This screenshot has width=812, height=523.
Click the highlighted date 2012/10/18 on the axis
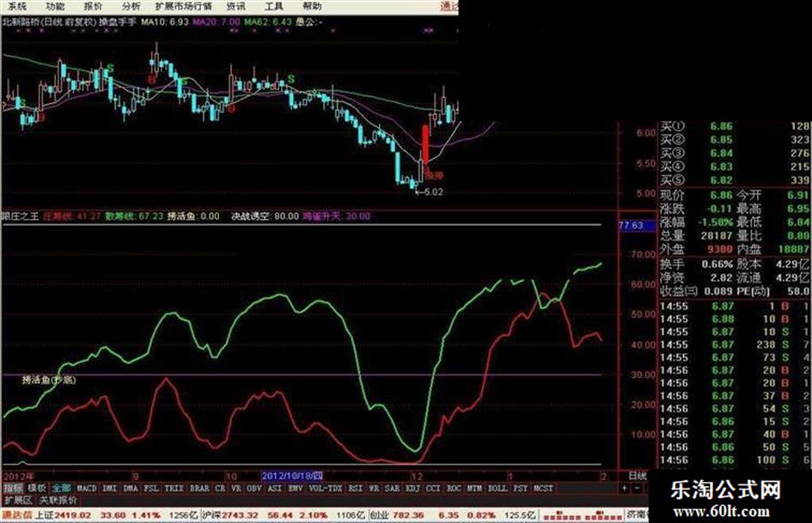pos(293,476)
